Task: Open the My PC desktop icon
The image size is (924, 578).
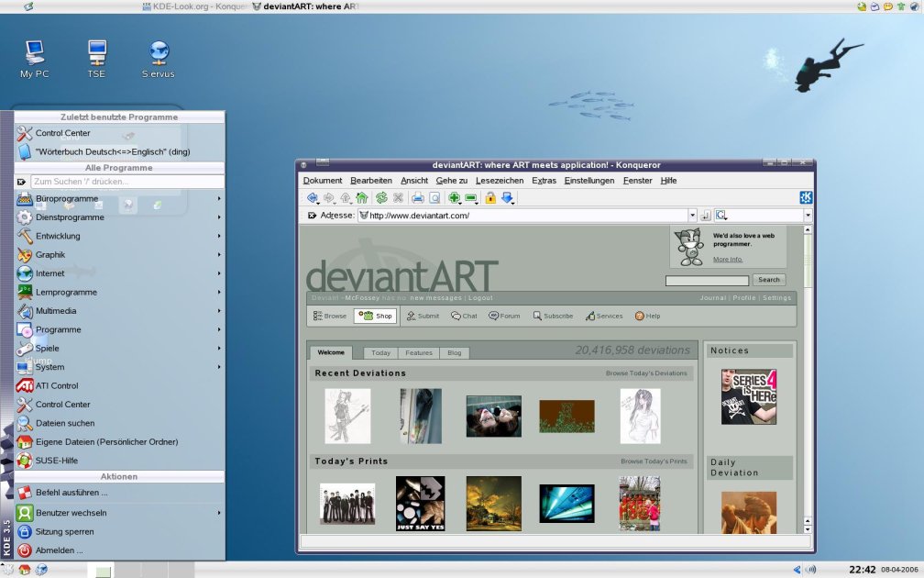Action: (x=34, y=59)
